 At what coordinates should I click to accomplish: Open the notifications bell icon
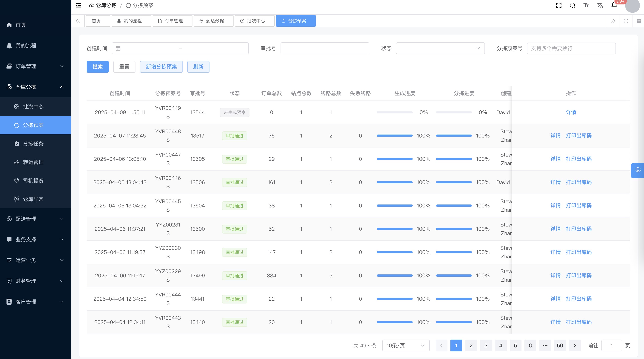(614, 5)
